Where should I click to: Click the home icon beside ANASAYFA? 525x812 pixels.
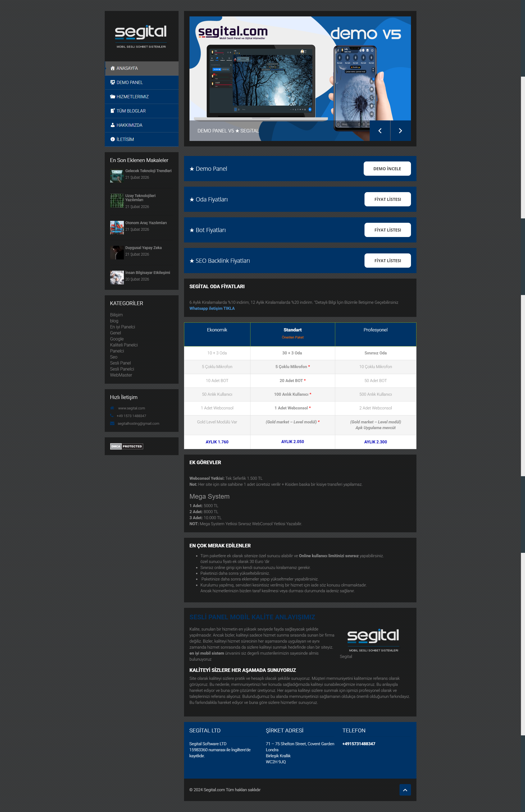[112, 68]
